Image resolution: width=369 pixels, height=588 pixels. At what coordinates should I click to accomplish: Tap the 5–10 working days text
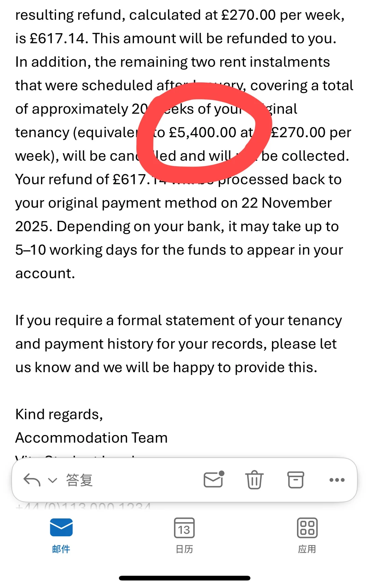click(x=76, y=250)
